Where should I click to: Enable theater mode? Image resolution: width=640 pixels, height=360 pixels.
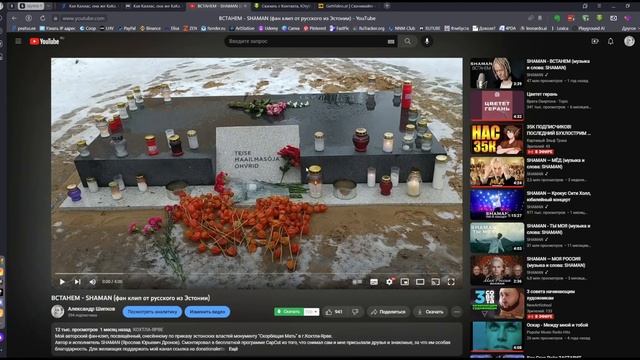[420, 282]
